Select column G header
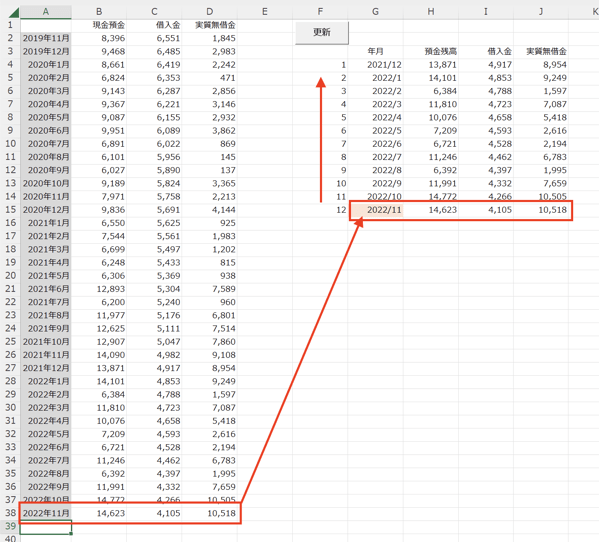 pyautogui.click(x=375, y=12)
